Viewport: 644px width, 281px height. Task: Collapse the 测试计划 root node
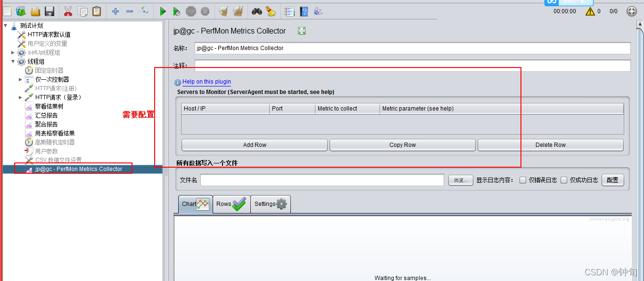pyautogui.click(x=5, y=25)
